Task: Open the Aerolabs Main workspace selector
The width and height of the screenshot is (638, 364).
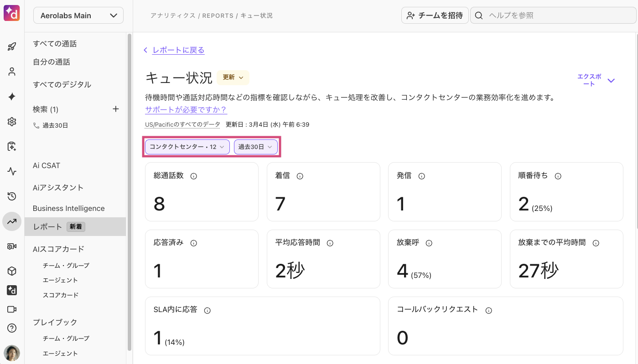Action: [x=78, y=15]
